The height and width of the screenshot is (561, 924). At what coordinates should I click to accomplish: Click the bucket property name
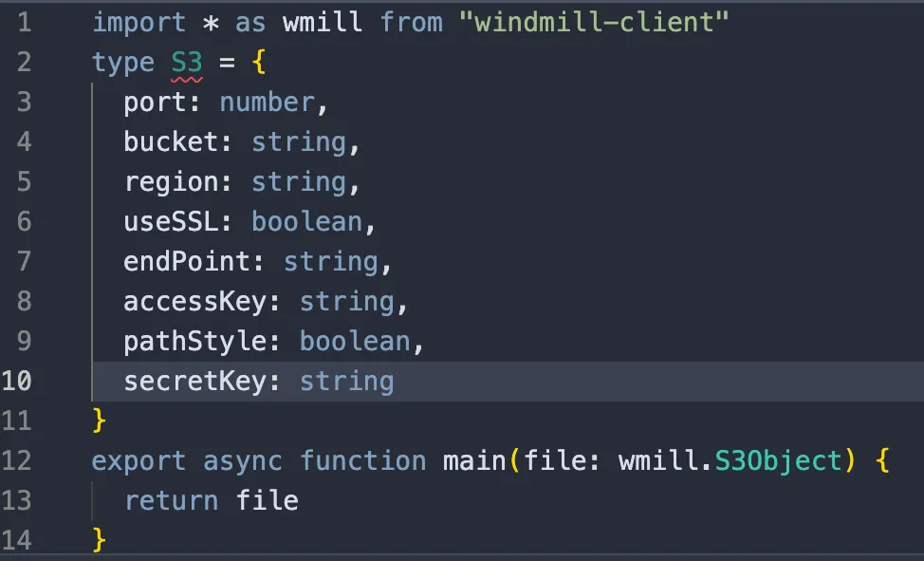click(171, 141)
